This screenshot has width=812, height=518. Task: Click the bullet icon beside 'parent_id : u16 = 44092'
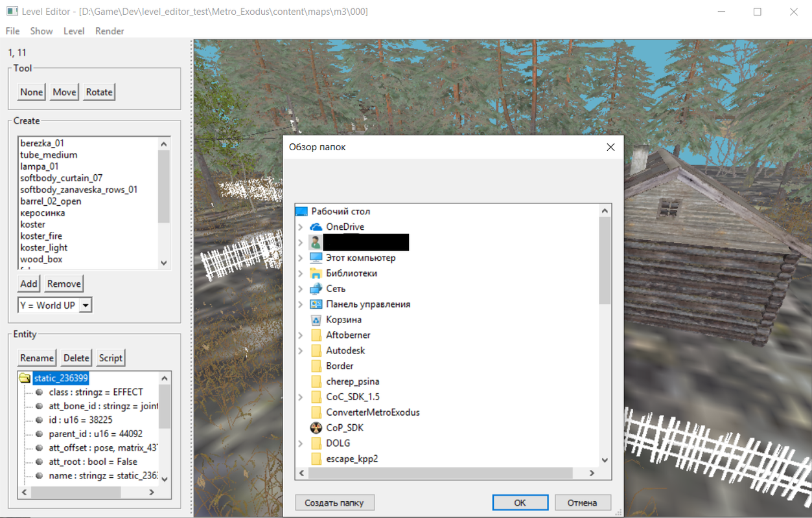[x=39, y=434]
